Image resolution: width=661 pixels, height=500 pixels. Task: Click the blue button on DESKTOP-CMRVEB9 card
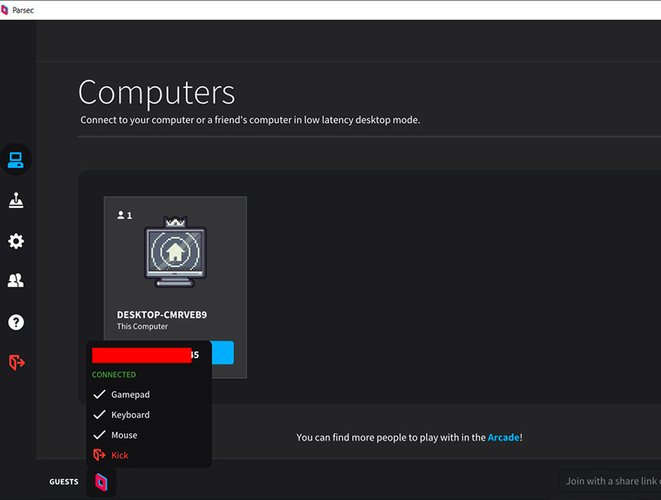223,352
